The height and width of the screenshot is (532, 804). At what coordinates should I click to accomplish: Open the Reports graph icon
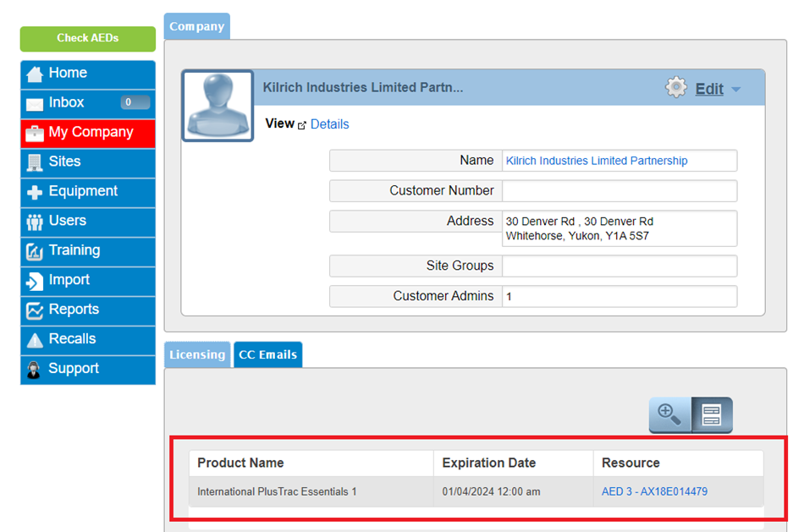[35, 311]
